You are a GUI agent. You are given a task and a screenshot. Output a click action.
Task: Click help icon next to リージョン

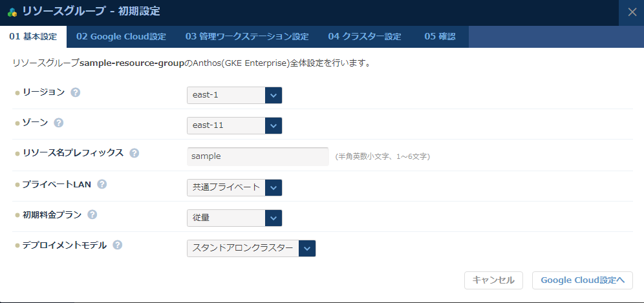coord(75,92)
